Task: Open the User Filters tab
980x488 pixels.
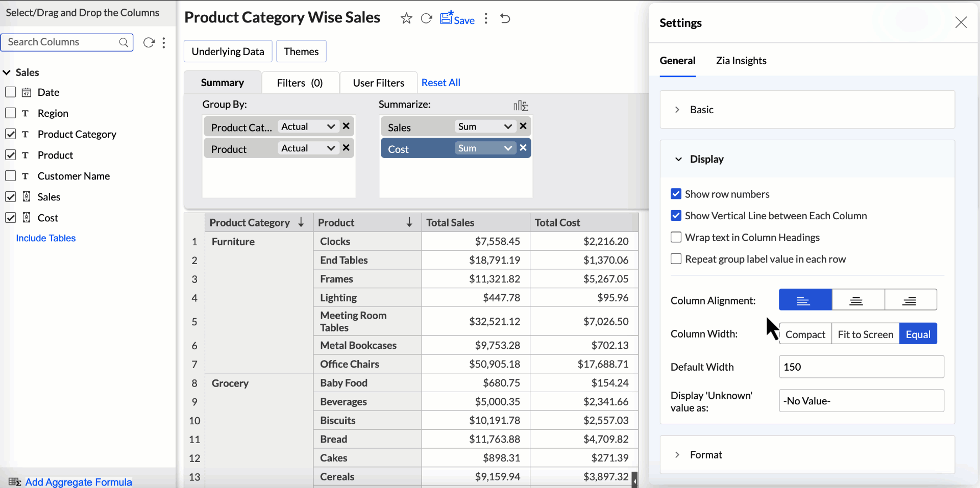Action: point(378,83)
